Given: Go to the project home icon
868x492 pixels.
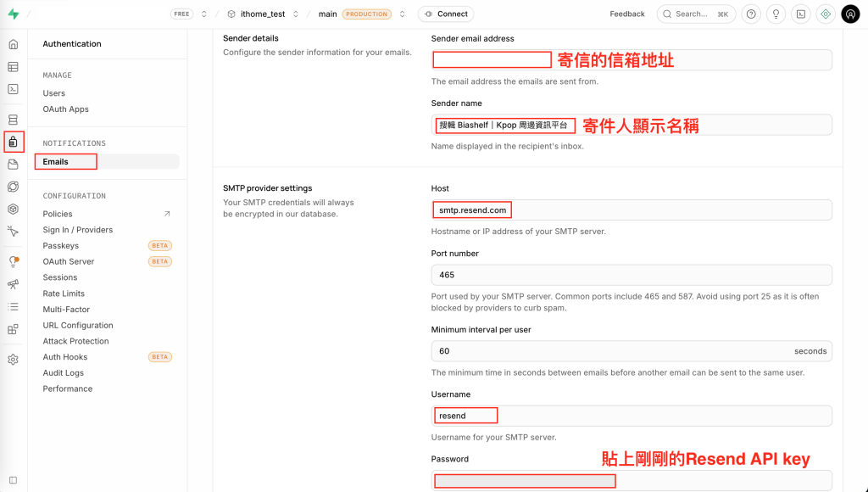Looking at the screenshot, I should point(14,44).
